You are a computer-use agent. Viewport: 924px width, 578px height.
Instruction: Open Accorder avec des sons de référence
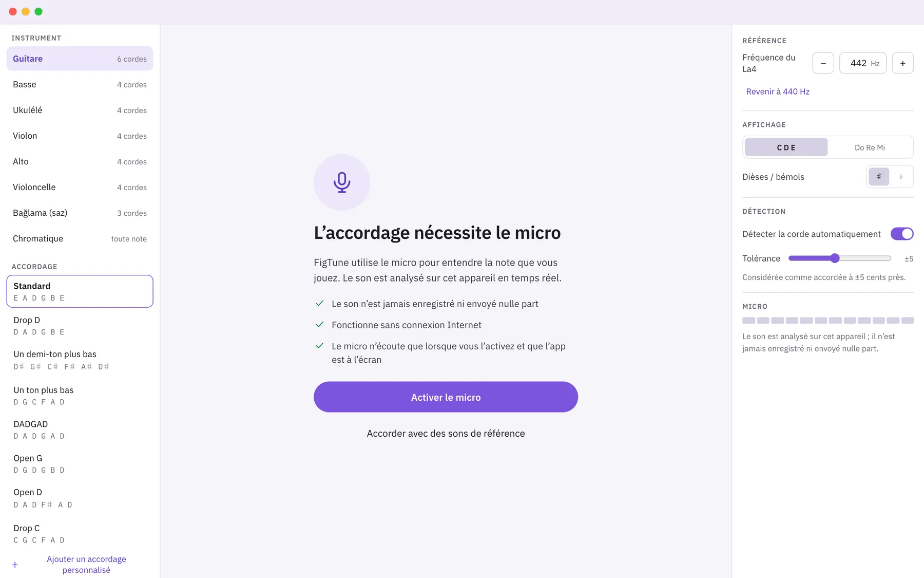(x=446, y=434)
